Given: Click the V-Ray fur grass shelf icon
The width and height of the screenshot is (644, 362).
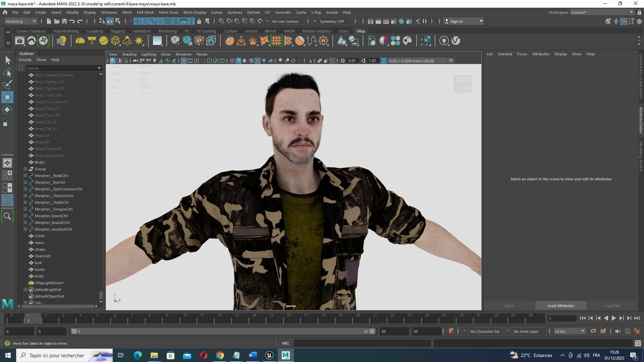Looking at the screenshot, I should tap(253, 41).
